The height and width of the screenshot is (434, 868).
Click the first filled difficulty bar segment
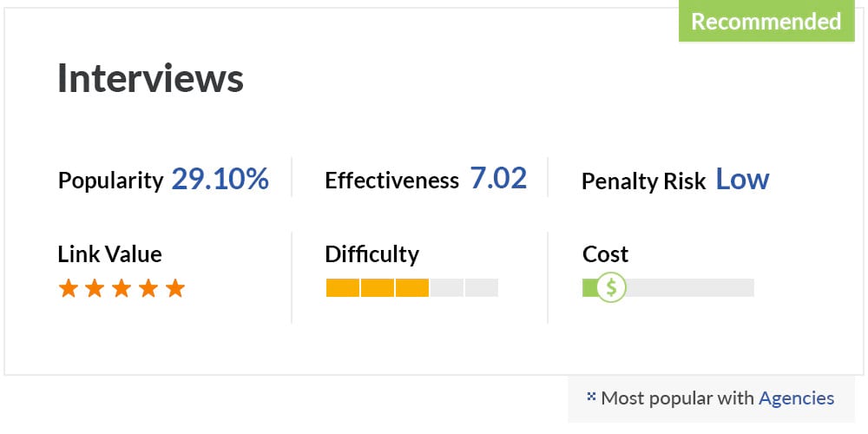[343, 287]
